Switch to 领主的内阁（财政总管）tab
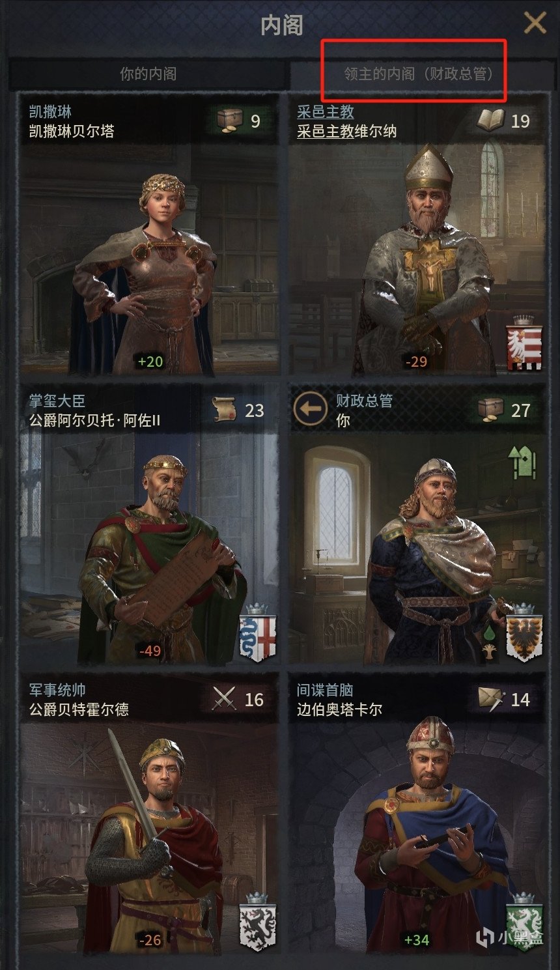 pyautogui.click(x=418, y=74)
